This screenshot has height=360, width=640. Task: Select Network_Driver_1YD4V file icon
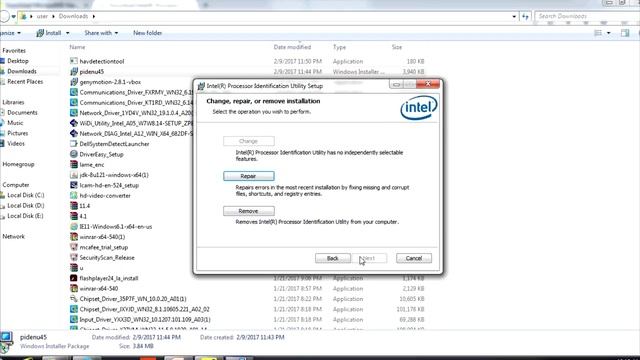click(74, 113)
